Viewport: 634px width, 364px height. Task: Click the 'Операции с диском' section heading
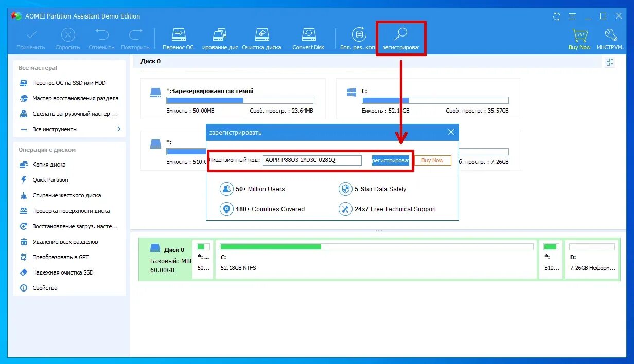[x=47, y=150]
